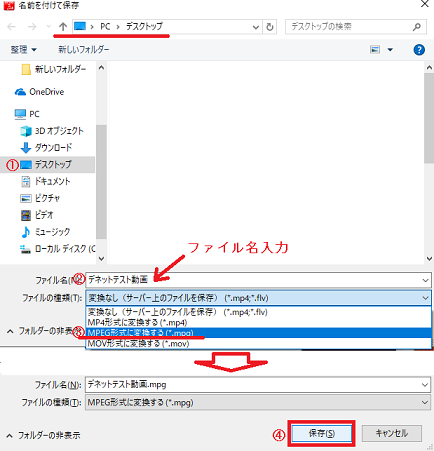Click the 保存(S) button

coord(321,433)
